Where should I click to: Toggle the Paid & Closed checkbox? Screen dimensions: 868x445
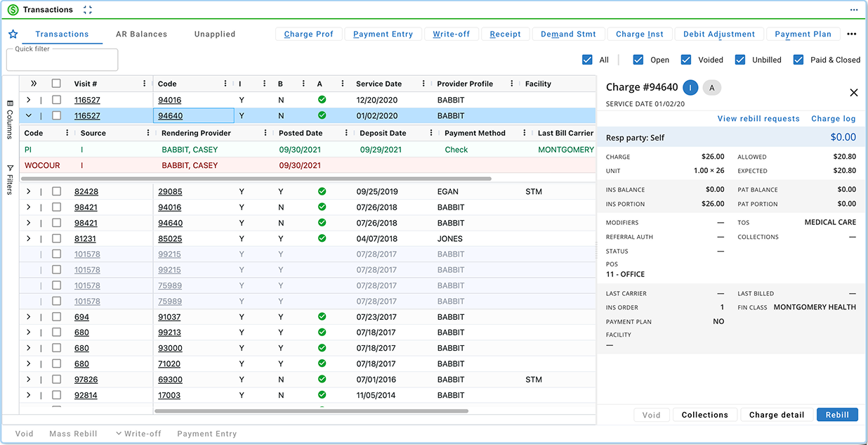[x=798, y=60]
